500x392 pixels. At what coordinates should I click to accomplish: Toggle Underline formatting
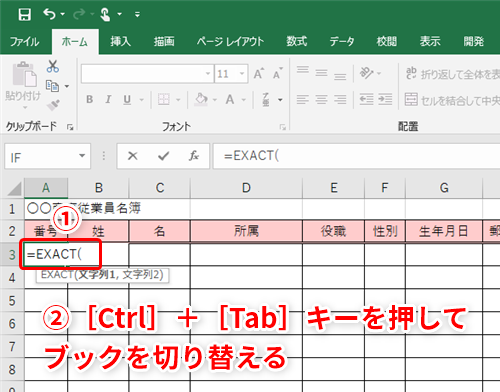pos(127,99)
